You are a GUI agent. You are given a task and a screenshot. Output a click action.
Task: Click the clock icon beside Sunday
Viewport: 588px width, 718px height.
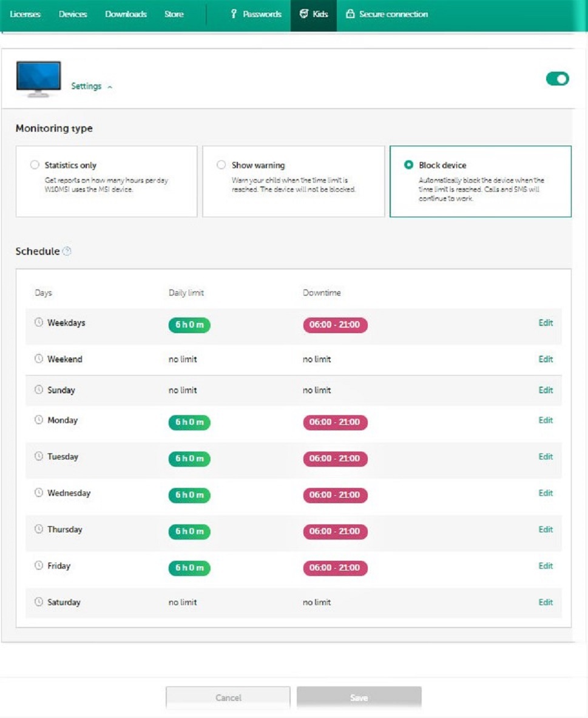click(39, 390)
